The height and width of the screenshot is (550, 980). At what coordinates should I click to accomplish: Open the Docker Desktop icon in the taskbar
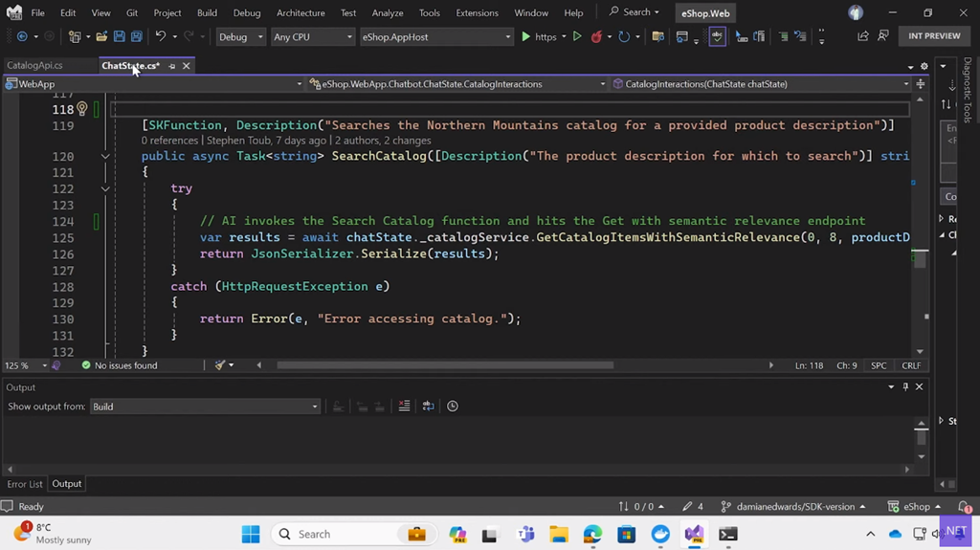coord(660,534)
